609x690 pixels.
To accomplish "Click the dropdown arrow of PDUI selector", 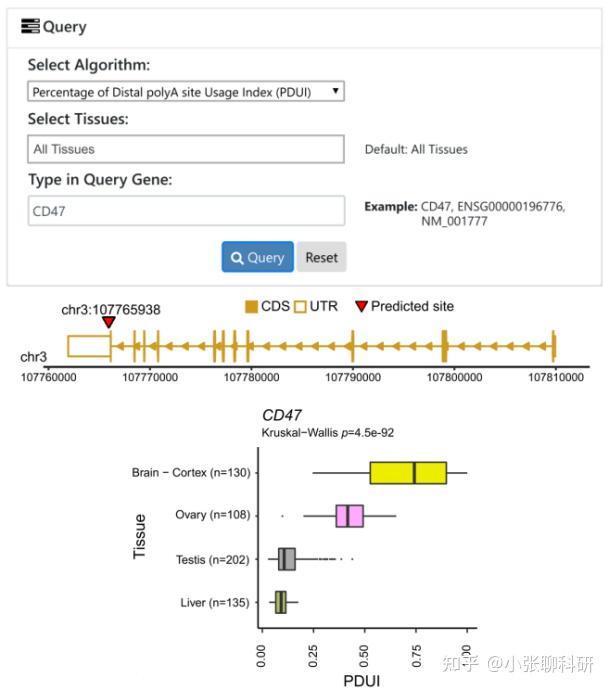I will (x=335, y=91).
